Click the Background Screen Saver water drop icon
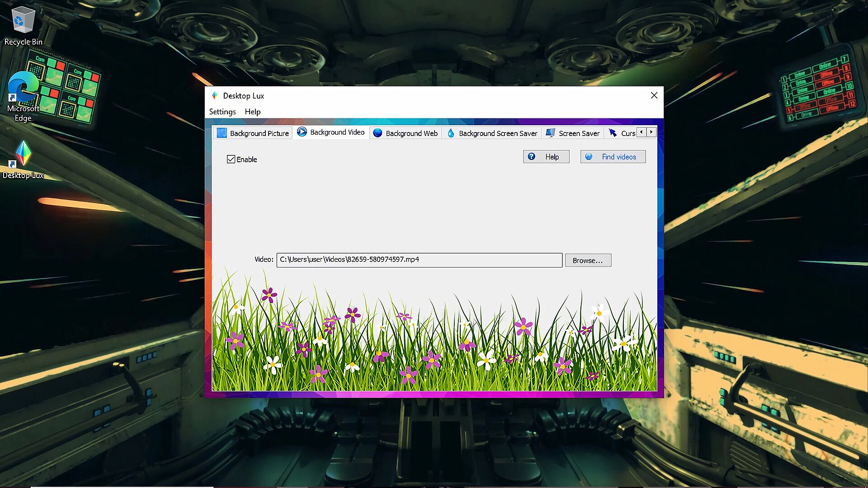This screenshot has width=868, height=488. point(451,133)
